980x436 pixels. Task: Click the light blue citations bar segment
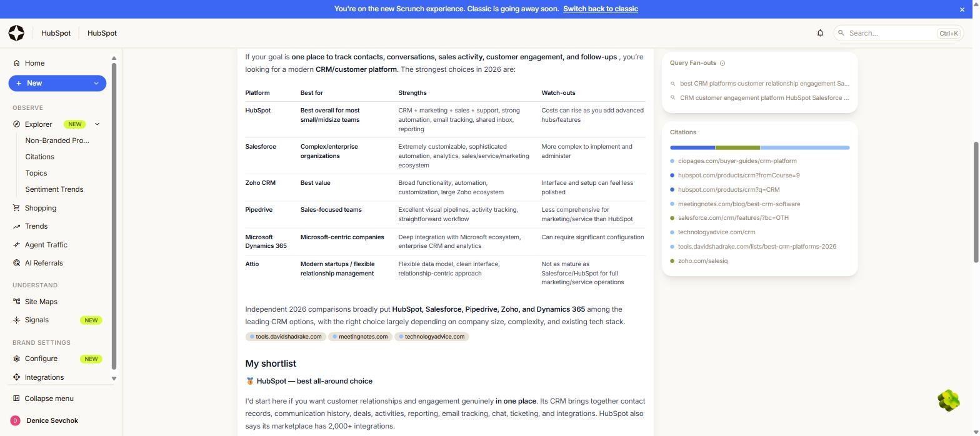(805, 148)
